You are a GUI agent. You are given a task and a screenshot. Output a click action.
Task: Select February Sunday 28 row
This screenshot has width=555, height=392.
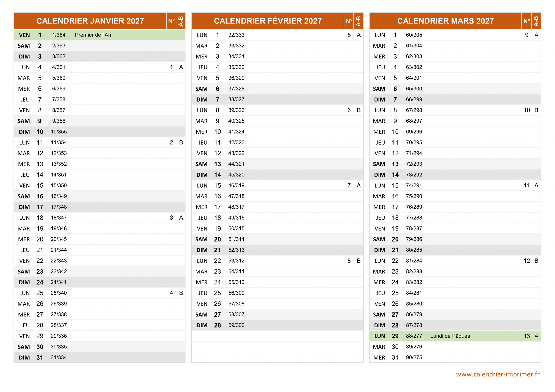pyautogui.click(x=277, y=325)
